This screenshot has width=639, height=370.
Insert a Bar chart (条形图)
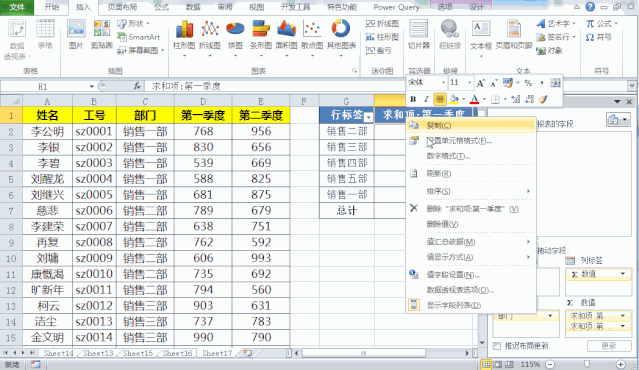coord(261,37)
